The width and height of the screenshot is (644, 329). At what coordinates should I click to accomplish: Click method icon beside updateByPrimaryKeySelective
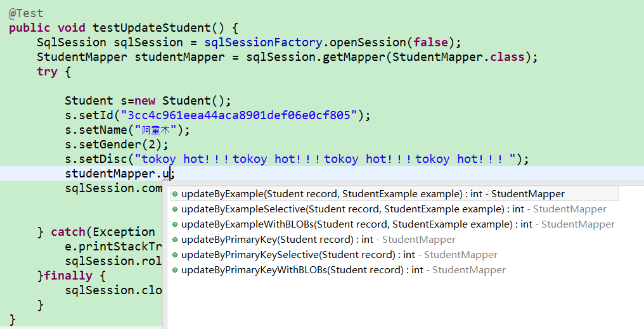(175, 255)
